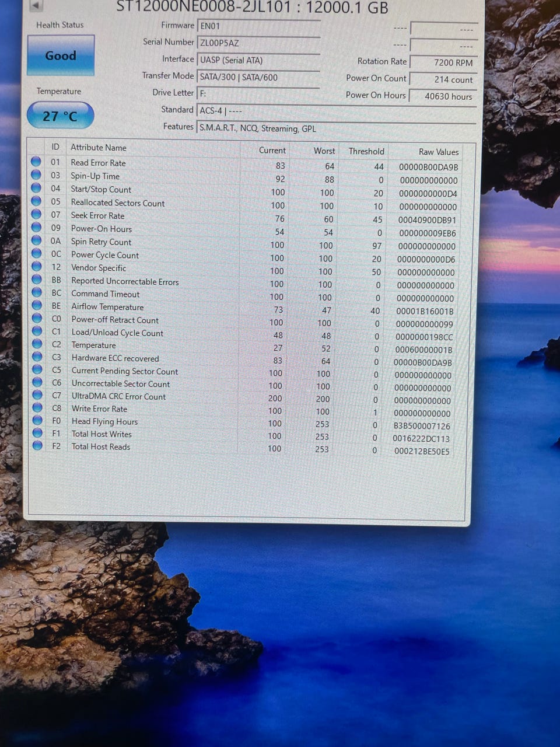Image resolution: width=560 pixels, height=747 pixels.
Task: Click the Raw Values column header
Action: pos(439,152)
